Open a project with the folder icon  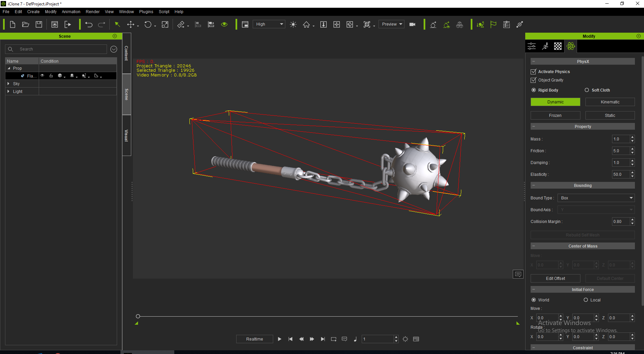[x=26, y=24]
